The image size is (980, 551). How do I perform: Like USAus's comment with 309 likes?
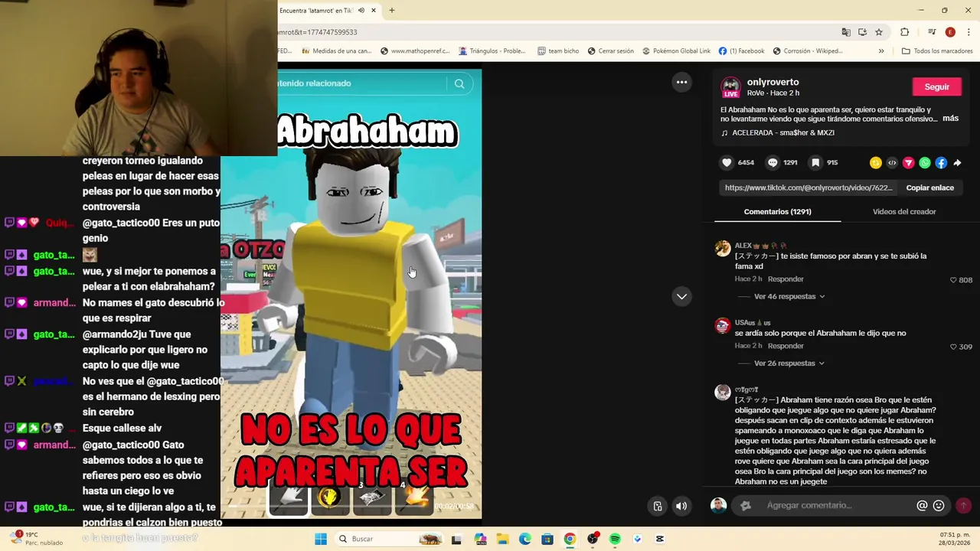pyautogui.click(x=953, y=347)
